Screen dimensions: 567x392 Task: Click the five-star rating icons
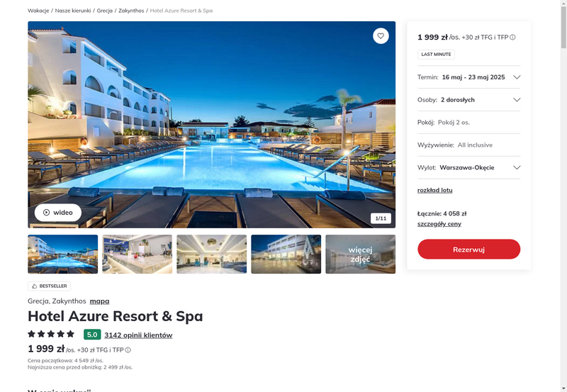[x=51, y=334]
